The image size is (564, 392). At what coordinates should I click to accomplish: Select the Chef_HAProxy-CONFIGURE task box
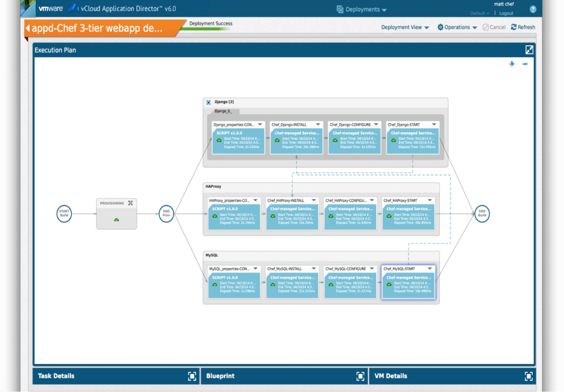tap(349, 214)
